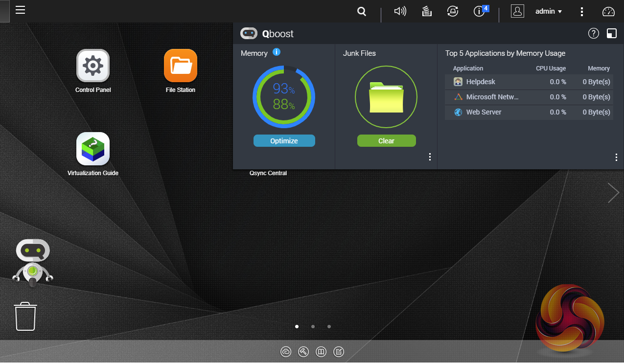This screenshot has height=364, width=624.
Task: Click the CPU Usage column header
Action: click(551, 68)
